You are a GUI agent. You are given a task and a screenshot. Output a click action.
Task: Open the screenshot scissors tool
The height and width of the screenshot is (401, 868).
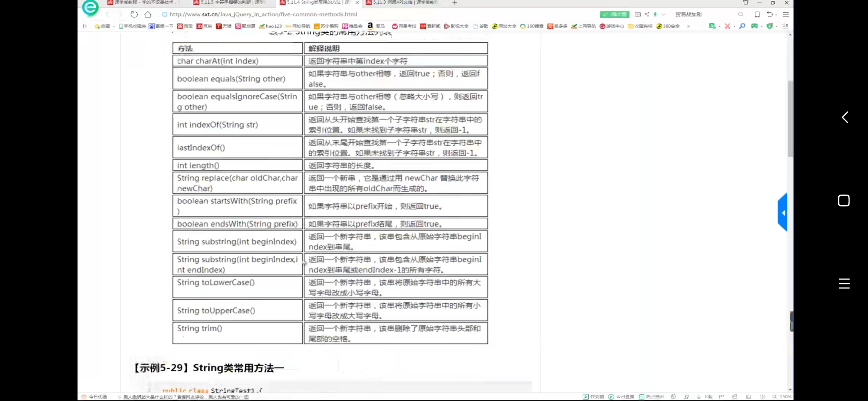tap(727, 26)
